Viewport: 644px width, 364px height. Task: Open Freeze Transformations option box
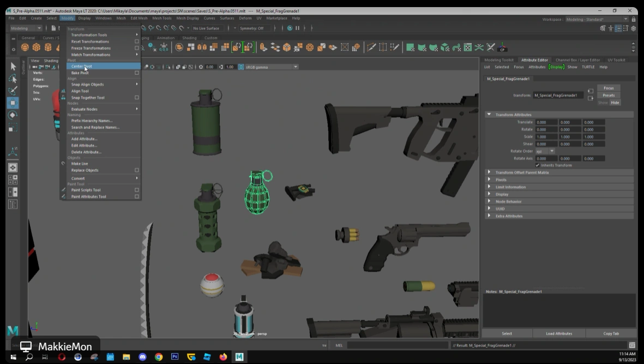[136, 48]
